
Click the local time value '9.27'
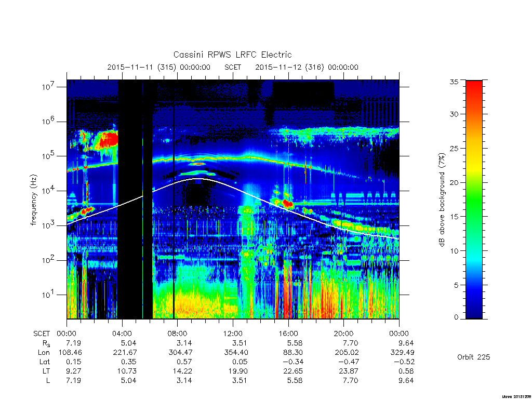click(74, 371)
